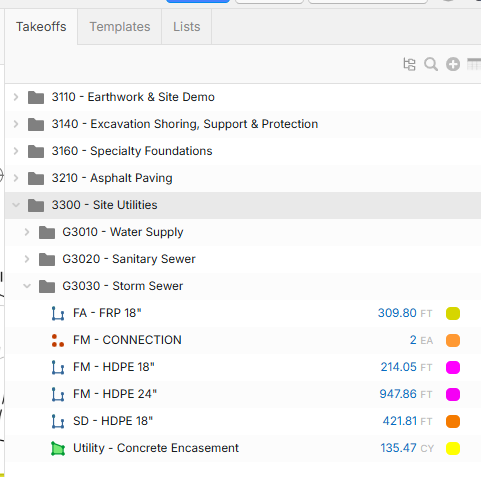This screenshot has width=481, height=477.
Task: Click green area icon for Concrete Encasement
Action: click(58, 448)
